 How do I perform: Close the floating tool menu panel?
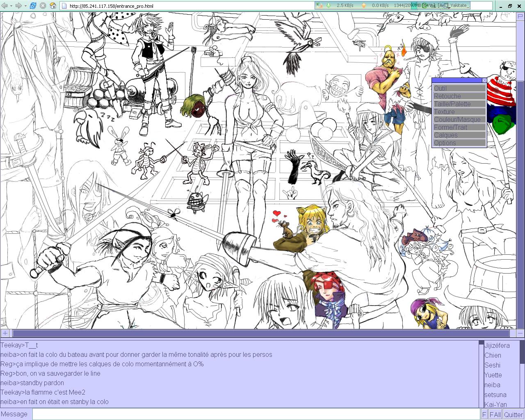click(484, 80)
